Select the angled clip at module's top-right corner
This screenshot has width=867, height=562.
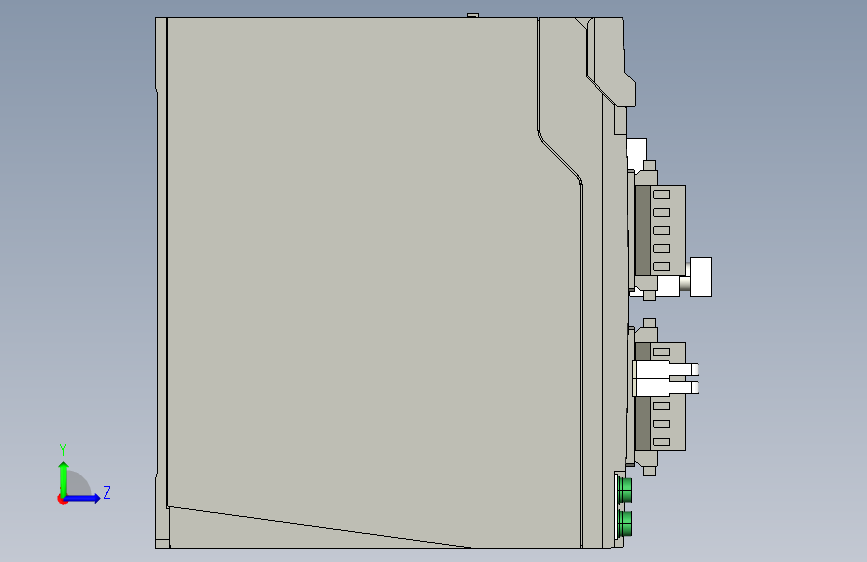(x=611, y=61)
